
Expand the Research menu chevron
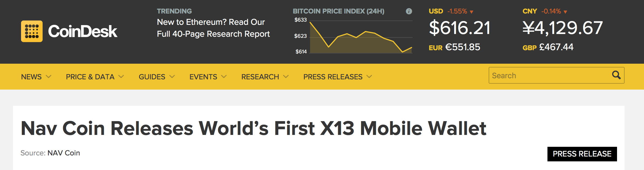(286, 77)
